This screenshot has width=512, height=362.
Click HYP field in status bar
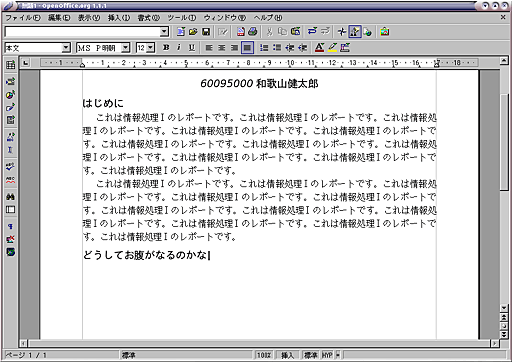(327, 355)
